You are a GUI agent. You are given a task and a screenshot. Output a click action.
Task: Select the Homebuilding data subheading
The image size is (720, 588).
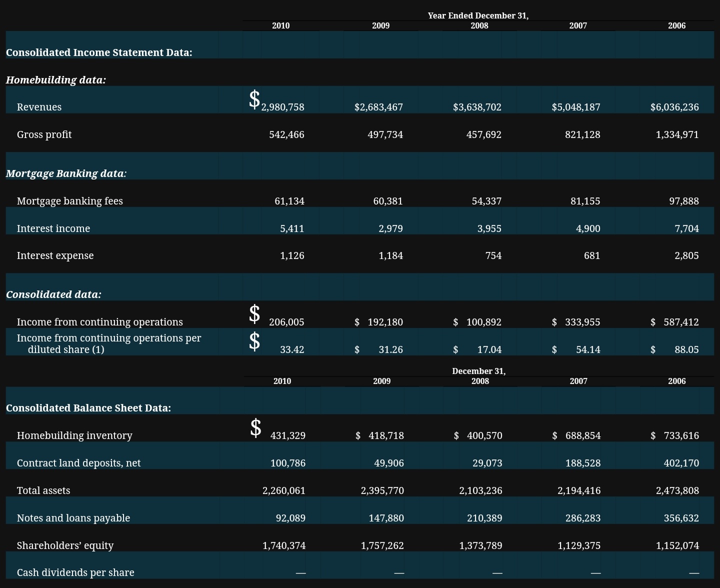(56, 80)
